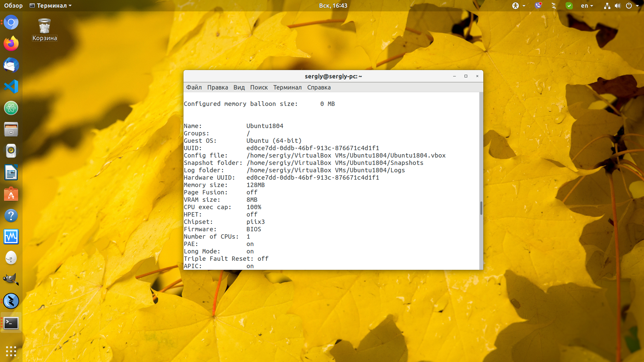Click the terminal vertical scrollbar handle
The height and width of the screenshot is (362, 644).
click(481, 208)
